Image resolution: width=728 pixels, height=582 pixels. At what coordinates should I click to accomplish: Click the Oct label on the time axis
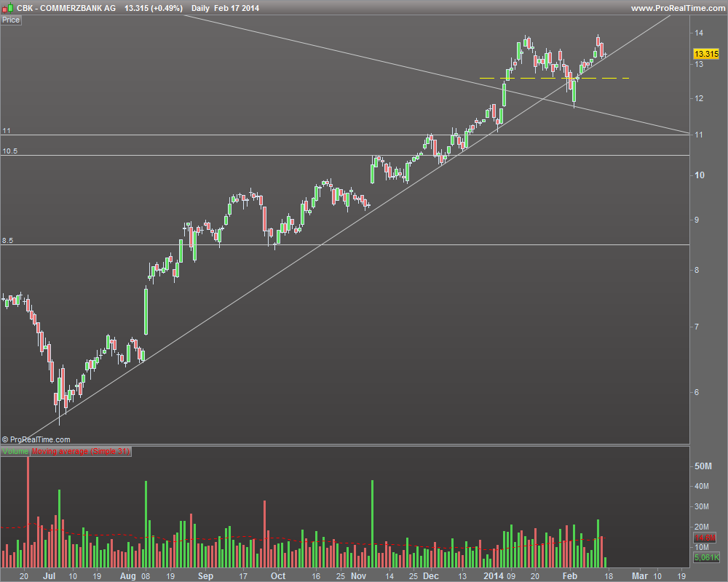point(277,576)
